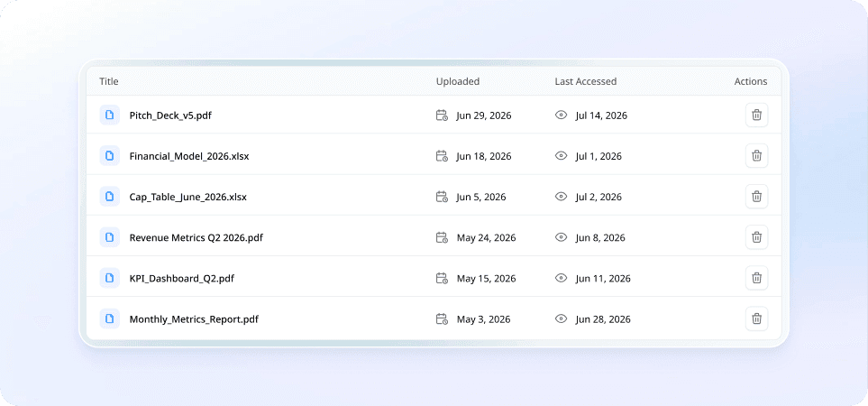The width and height of the screenshot is (868, 406).
Task: Delete KPI_Dashboard_Q2.pdf with trash button
Action: (756, 278)
